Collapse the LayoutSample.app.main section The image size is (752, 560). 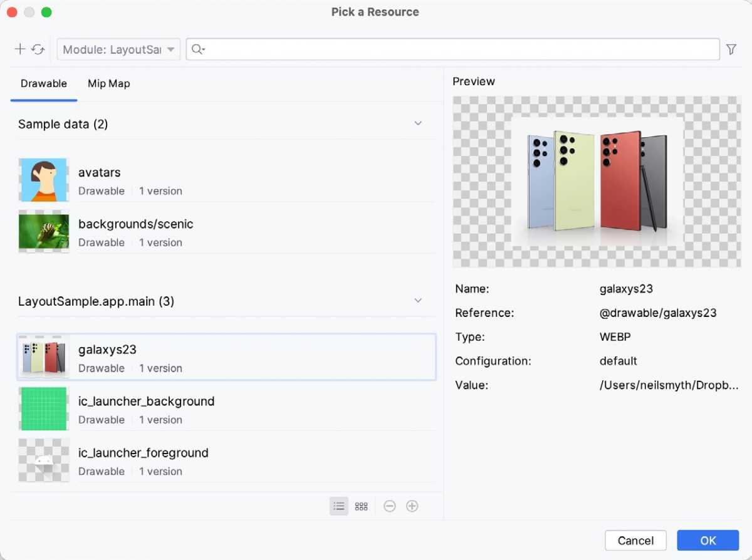tap(417, 301)
